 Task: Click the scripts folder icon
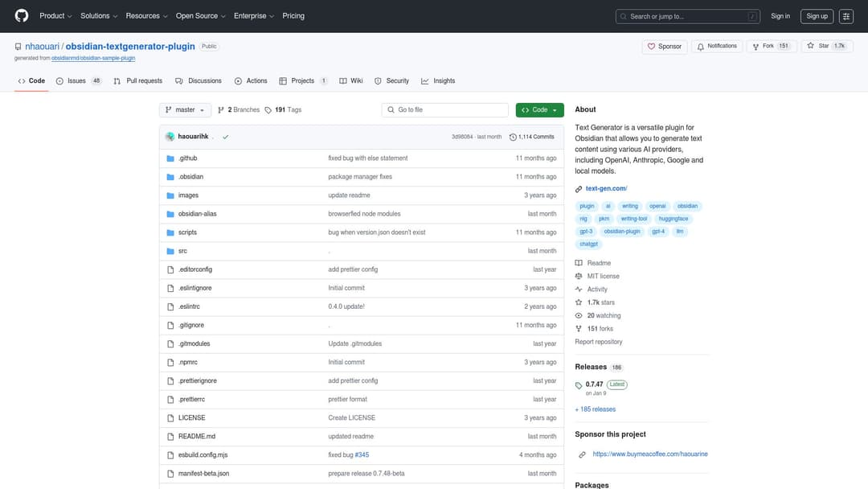pyautogui.click(x=170, y=232)
